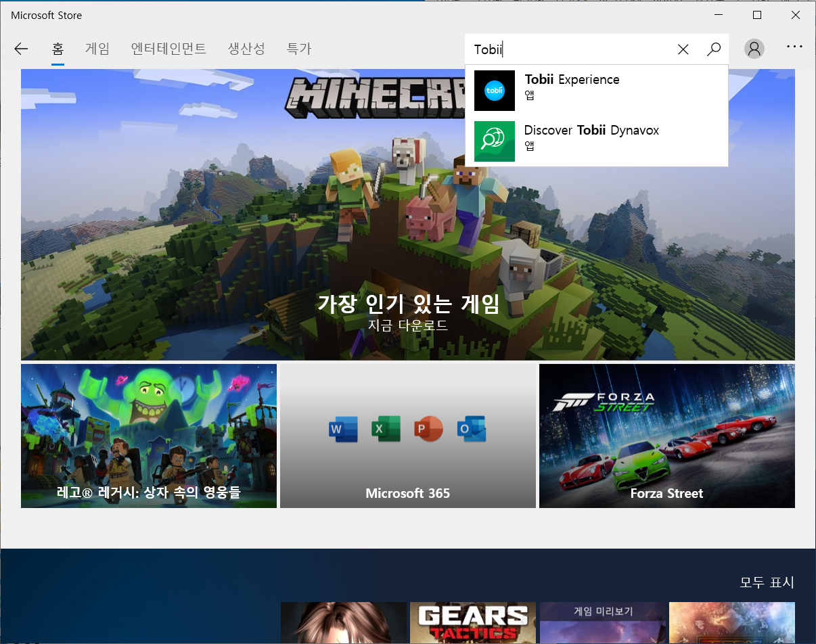Switch to the 홈 tab

pyautogui.click(x=58, y=49)
